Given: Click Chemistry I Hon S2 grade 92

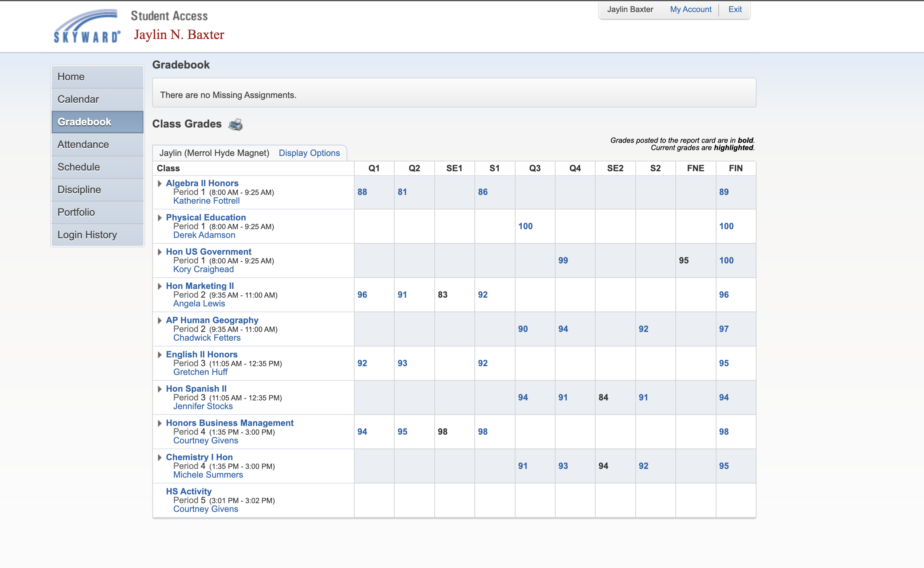Looking at the screenshot, I should coord(644,466).
